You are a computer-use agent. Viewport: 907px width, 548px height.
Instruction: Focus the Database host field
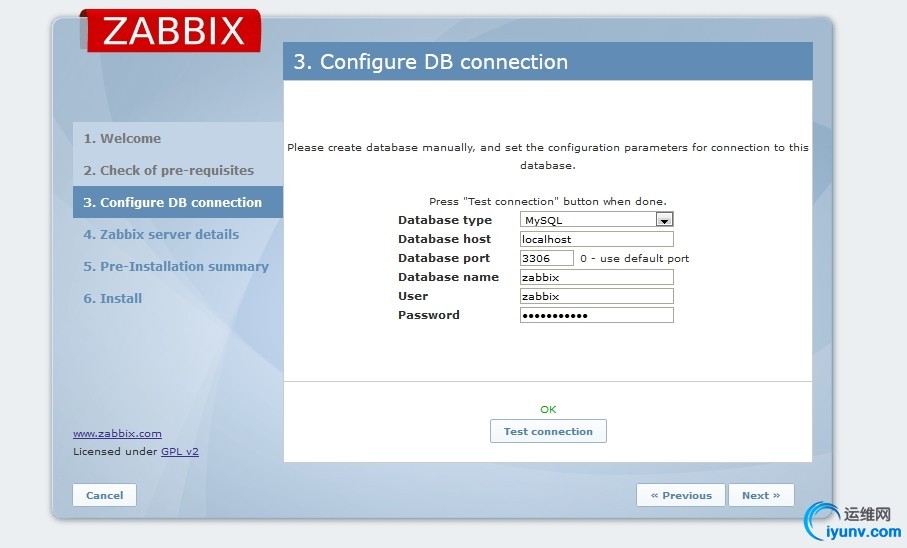coord(597,239)
